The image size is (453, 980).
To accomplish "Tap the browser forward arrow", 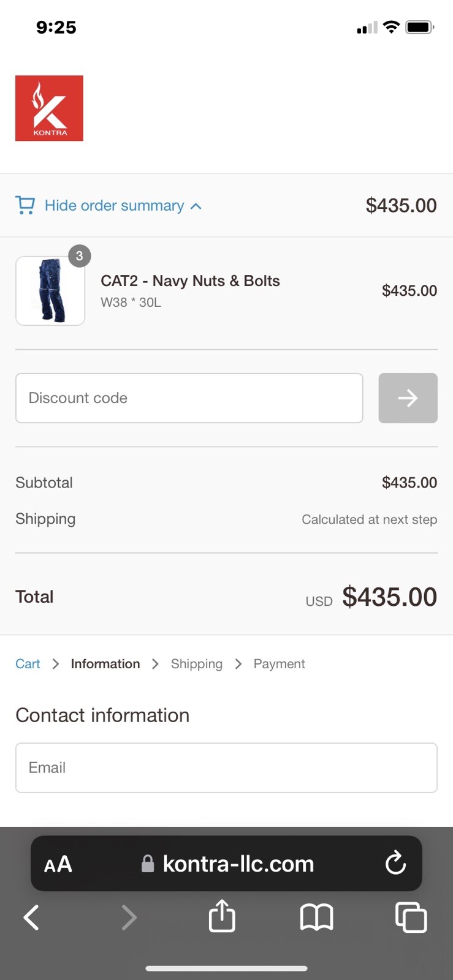I will coord(129,918).
